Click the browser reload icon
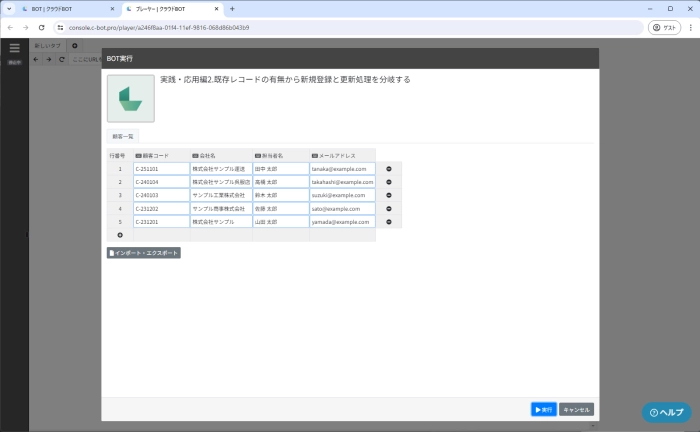 (41, 27)
